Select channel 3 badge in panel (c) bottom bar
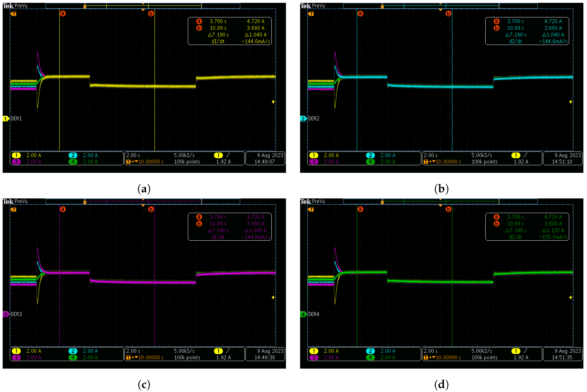 [x=16, y=357]
